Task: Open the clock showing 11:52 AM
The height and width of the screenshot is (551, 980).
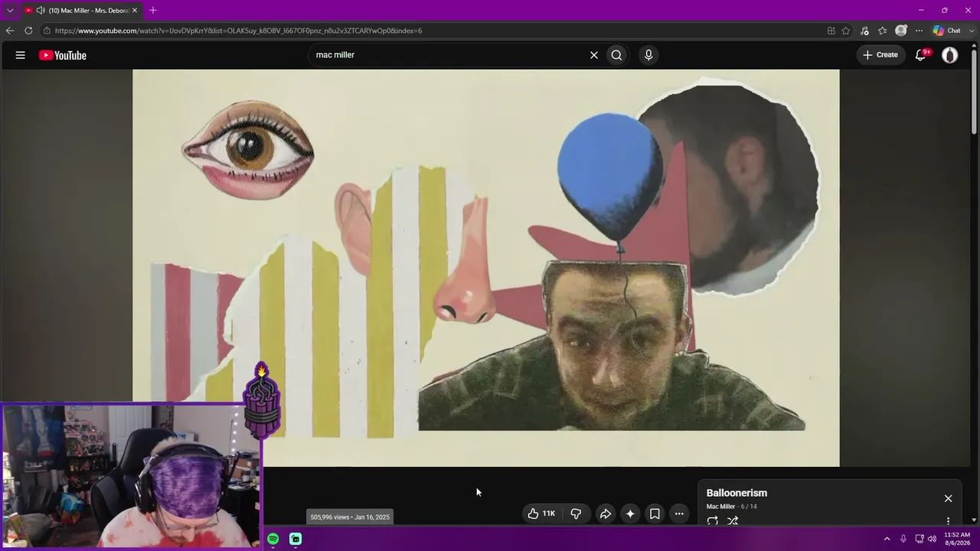Action: point(957,539)
